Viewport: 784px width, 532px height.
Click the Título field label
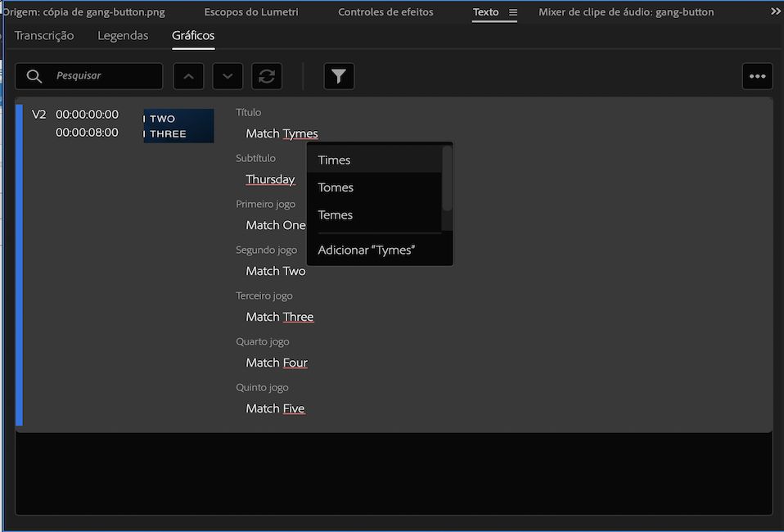point(249,112)
